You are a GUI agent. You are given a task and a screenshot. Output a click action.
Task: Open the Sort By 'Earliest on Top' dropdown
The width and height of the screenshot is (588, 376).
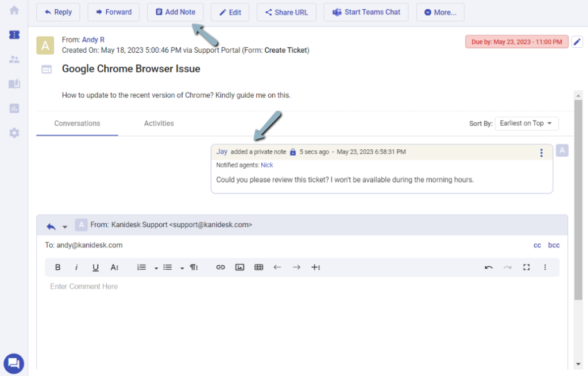[x=526, y=123]
